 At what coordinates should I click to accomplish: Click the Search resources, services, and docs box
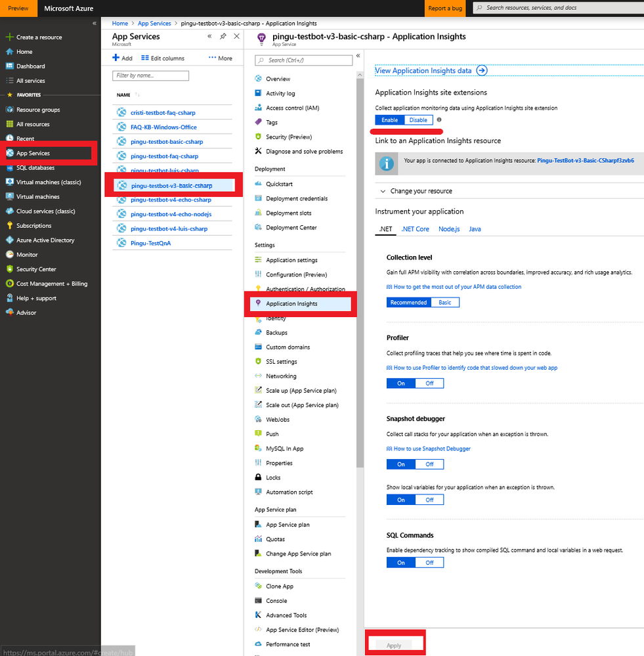pyautogui.click(x=558, y=8)
